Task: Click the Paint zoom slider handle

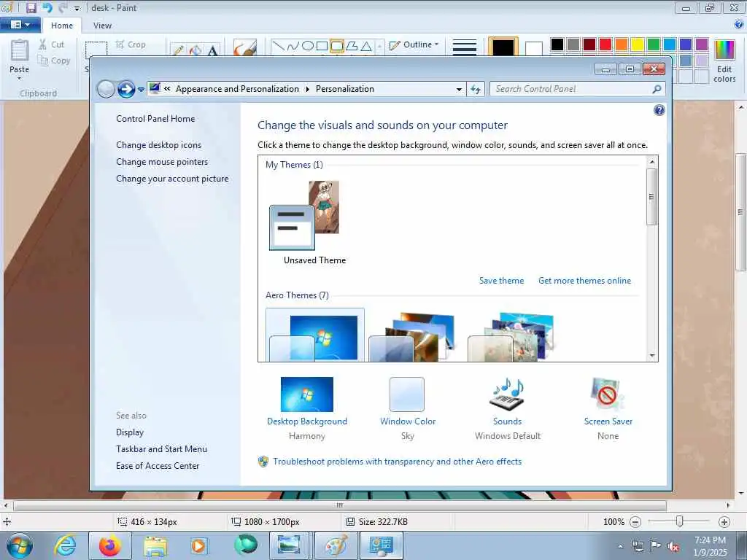Action: tap(680, 521)
